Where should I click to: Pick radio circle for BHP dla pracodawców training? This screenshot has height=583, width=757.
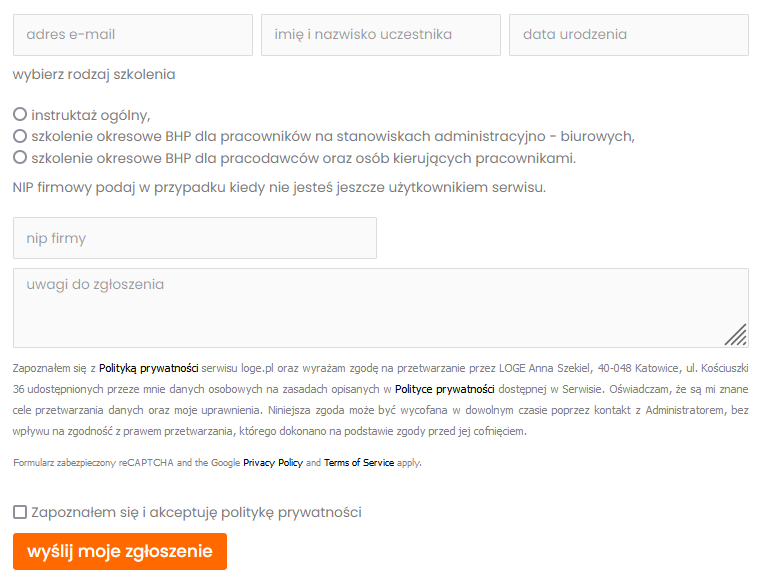pos(19,157)
